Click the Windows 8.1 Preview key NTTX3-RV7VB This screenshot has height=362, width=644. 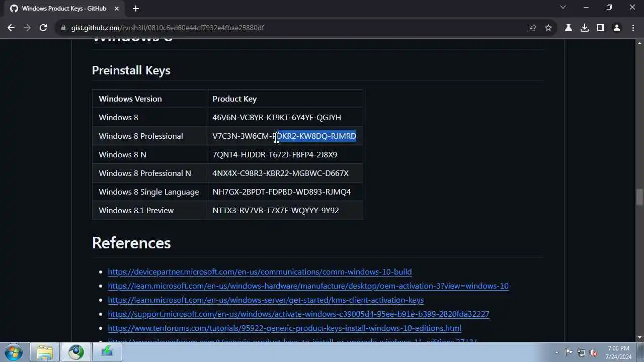[276, 210]
